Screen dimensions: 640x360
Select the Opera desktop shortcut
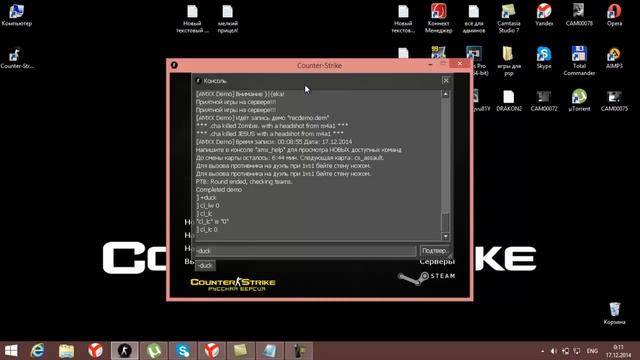(x=614, y=16)
